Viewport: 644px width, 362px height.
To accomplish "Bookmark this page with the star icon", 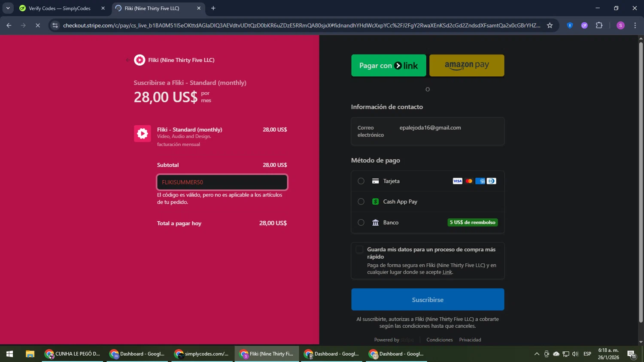I will (550, 25).
